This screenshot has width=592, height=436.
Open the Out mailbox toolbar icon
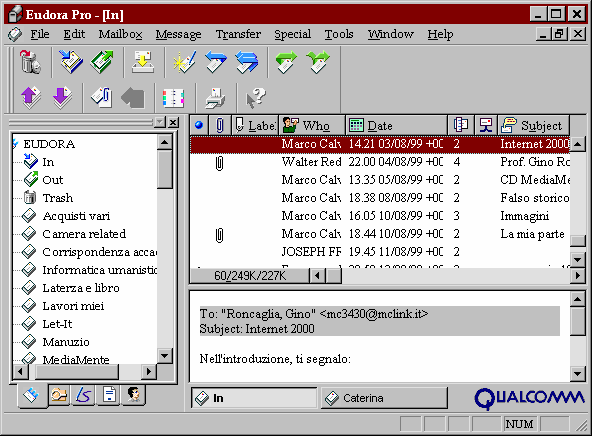pos(102,62)
